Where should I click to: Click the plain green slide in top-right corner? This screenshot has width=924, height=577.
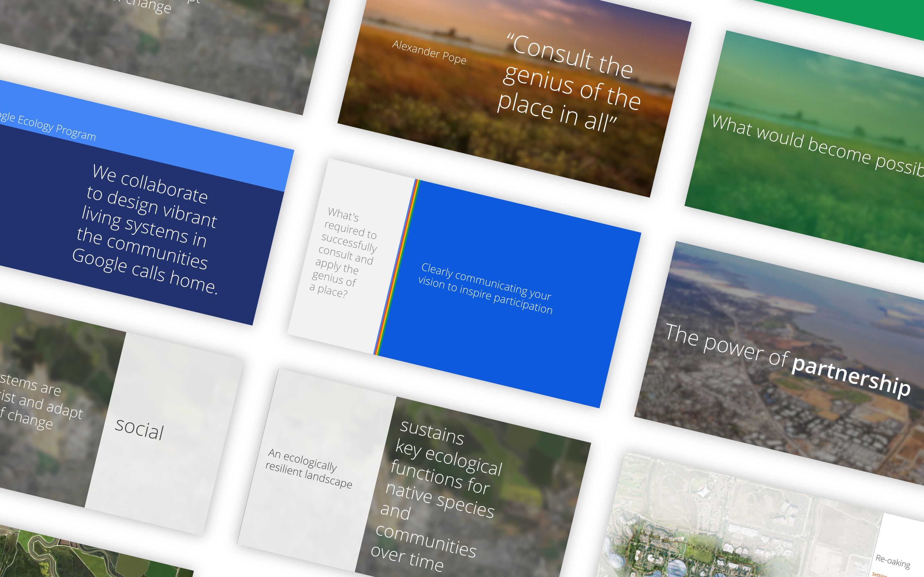click(x=878, y=15)
